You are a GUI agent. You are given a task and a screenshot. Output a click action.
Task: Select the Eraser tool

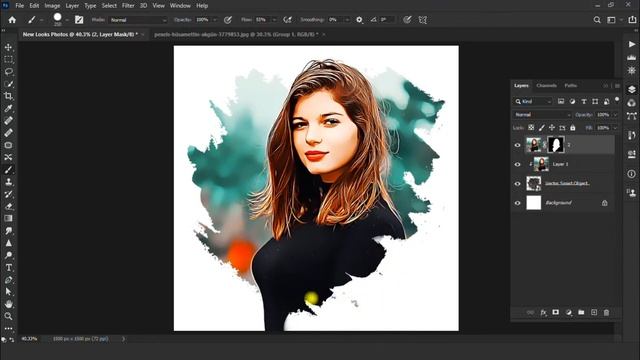pyautogui.click(x=8, y=207)
